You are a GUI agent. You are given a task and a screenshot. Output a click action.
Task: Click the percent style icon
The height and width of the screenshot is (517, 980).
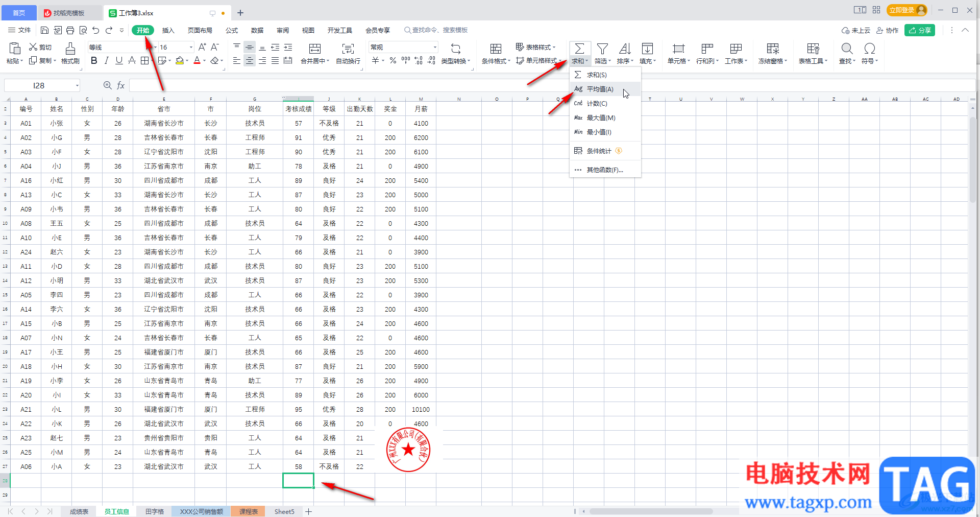[393, 61]
